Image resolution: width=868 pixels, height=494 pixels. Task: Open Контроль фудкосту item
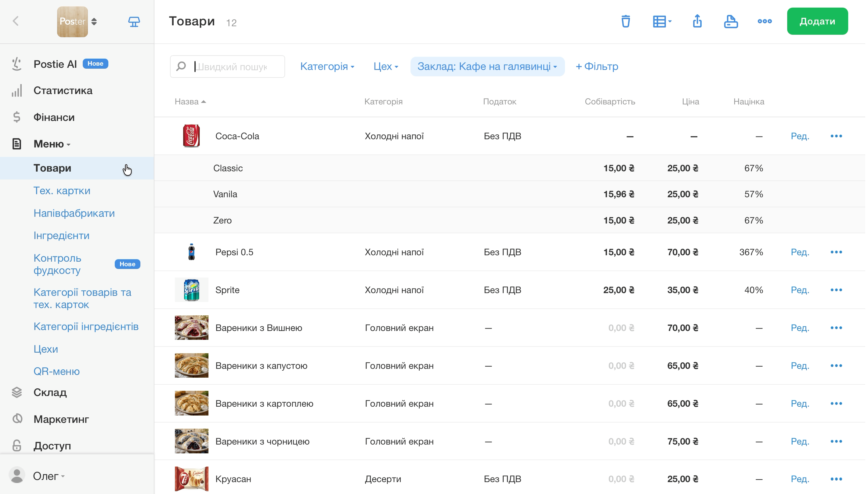click(x=57, y=264)
